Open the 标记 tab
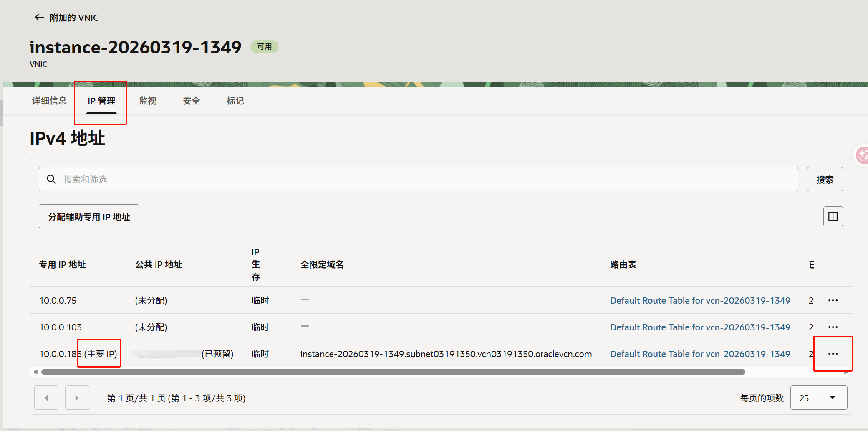This screenshot has height=431, width=868. (235, 101)
